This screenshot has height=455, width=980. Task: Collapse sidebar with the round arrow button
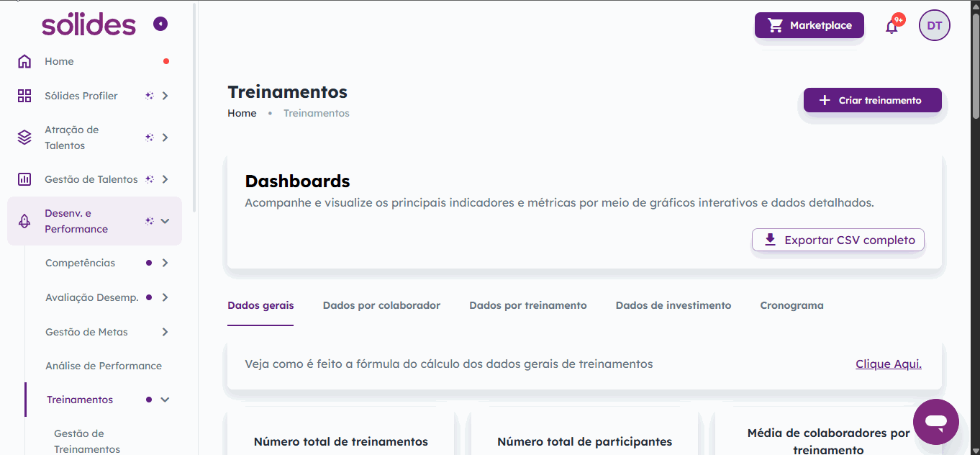click(160, 24)
